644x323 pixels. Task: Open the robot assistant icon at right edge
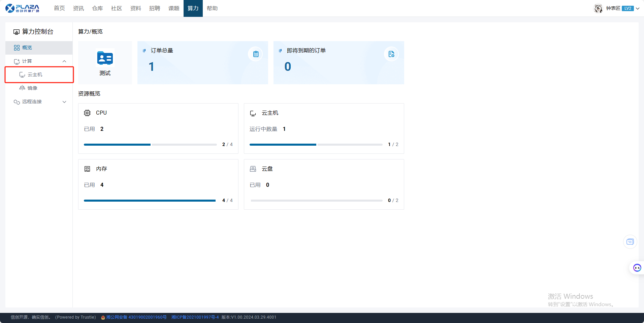pos(637,268)
